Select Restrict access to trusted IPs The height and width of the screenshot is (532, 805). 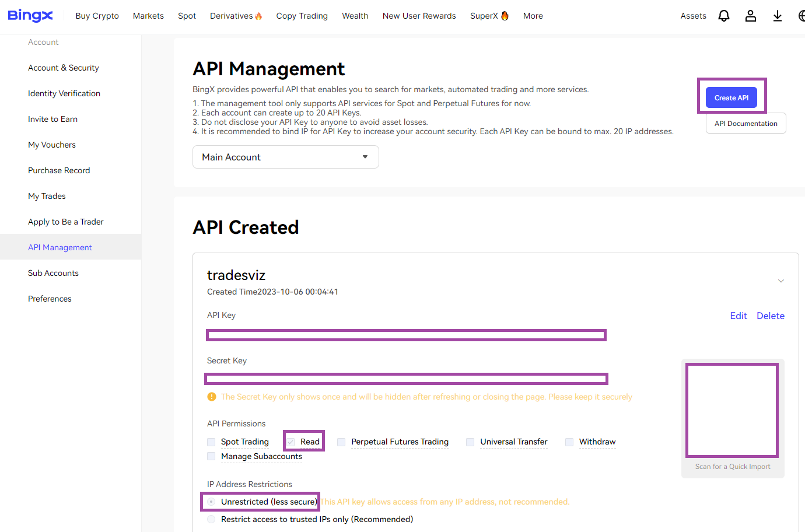[x=211, y=519]
